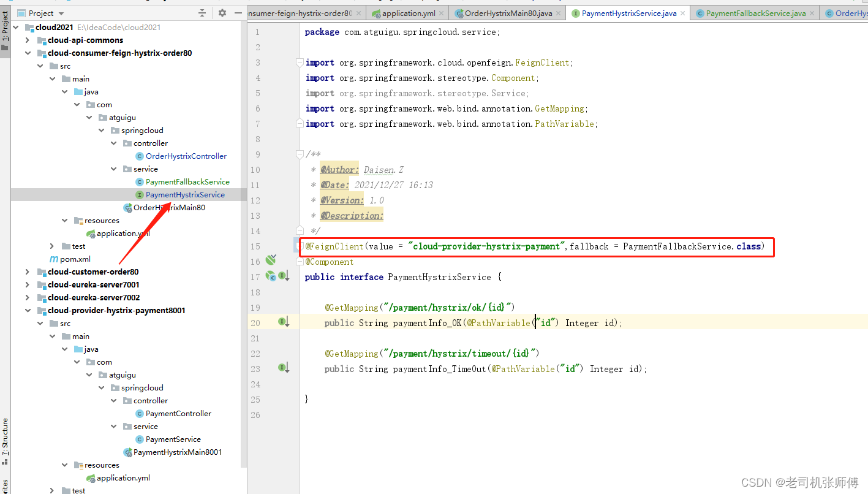
Task: Click the Spring class gutter icon on line 17
Action: click(x=271, y=276)
